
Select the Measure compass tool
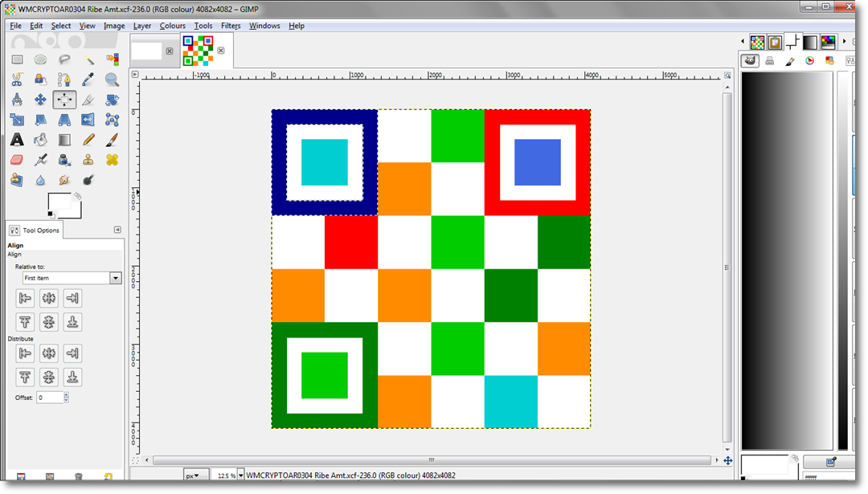(17, 100)
